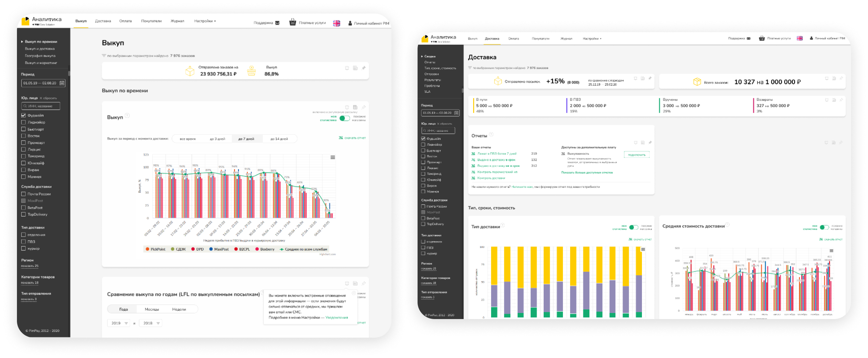The width and height of the screenshot is (868, 358).
Task: Switch language via the UK flag icon
Action: [x=337, y=23]
